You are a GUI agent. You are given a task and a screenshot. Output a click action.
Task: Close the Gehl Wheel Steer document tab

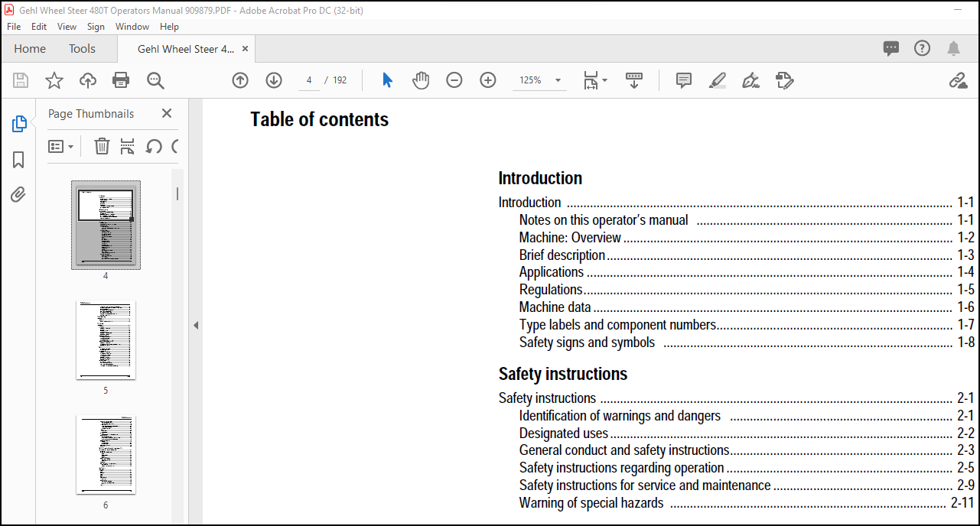coord(245,48)
